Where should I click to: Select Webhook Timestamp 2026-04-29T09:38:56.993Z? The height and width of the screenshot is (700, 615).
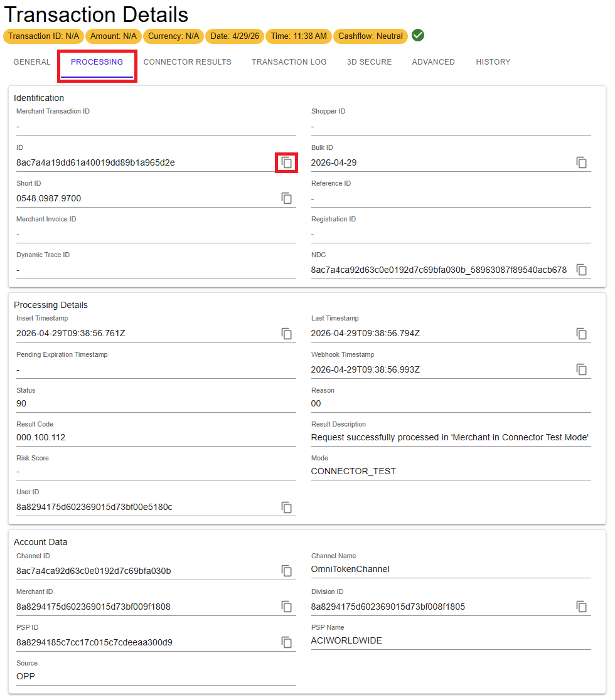pyautogui.click(x=365, y=369)
